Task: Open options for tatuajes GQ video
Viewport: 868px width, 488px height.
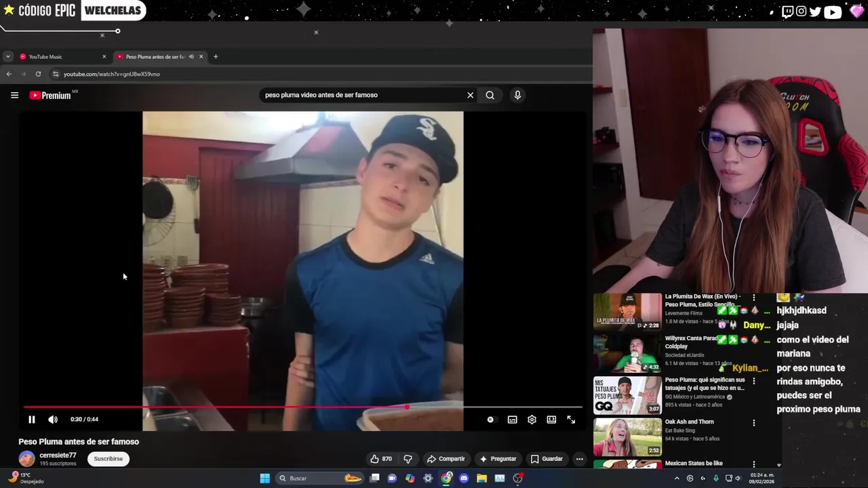Action: pos(753,381)
